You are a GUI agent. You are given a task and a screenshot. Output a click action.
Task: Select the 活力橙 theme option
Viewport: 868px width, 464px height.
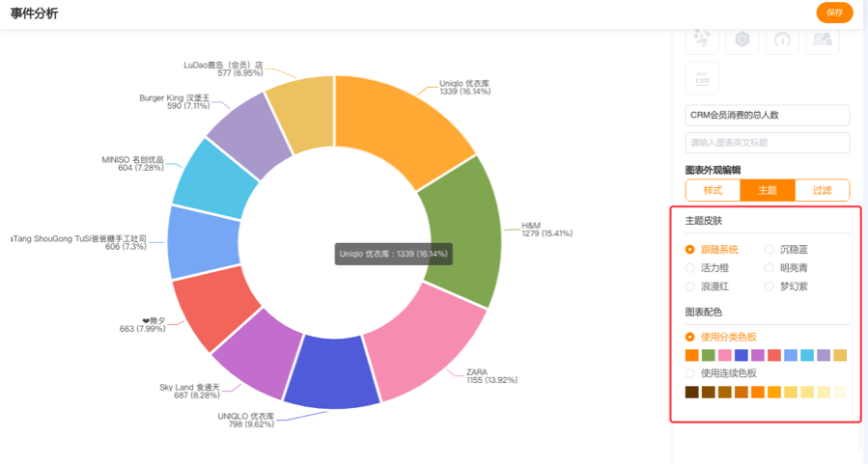tap(690, 268)
